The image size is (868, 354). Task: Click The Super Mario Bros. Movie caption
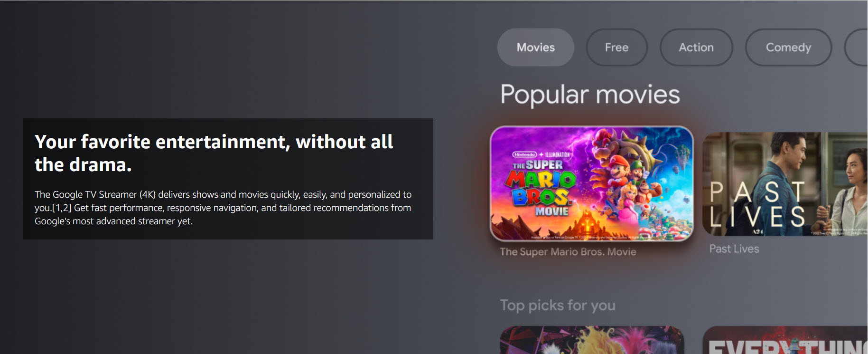(x=568, y=252)
